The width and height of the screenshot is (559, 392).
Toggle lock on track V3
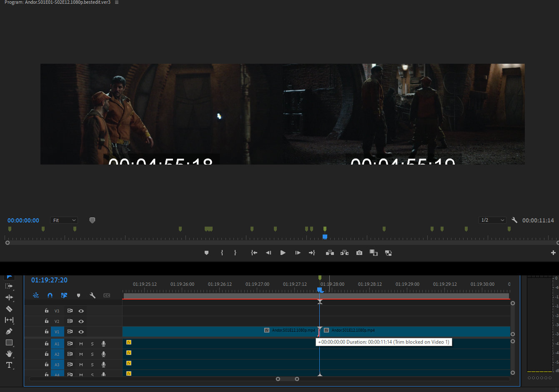pos(47,311)
